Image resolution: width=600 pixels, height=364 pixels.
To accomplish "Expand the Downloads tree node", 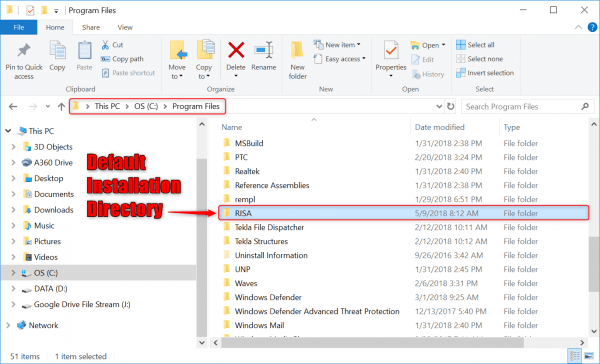I will click(13, 210).
